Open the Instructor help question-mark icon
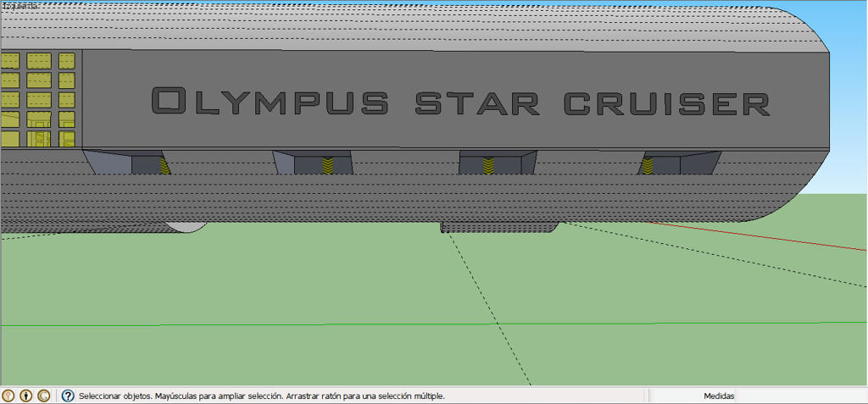This screenshot has height=404, width=868. coord(68,396)
